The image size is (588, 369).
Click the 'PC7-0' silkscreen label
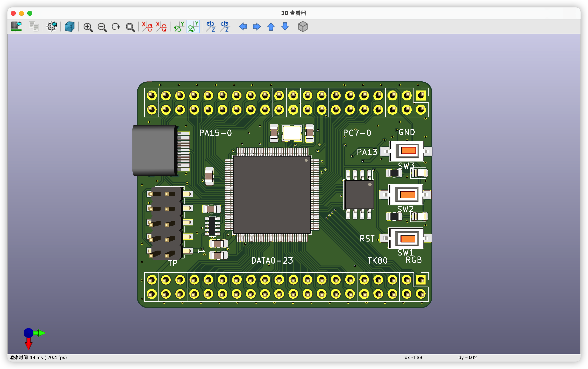[x=357, y=133]
